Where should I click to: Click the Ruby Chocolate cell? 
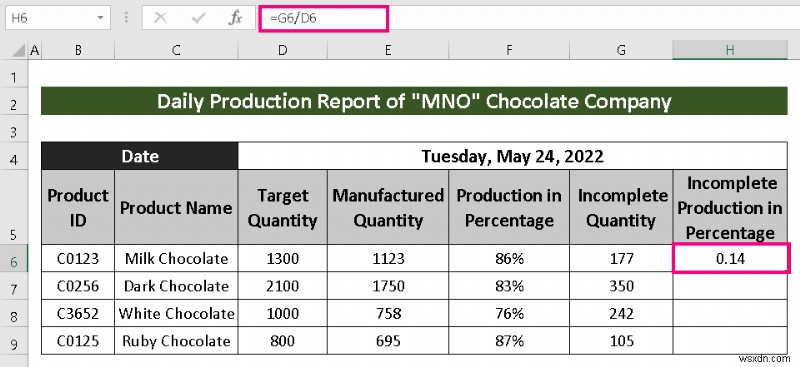tap(176, 340)
